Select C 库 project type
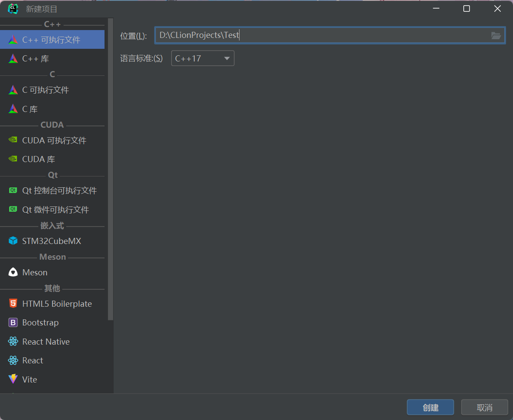The image size is (513, 420). pyautogui.click(x=30, y=109)
